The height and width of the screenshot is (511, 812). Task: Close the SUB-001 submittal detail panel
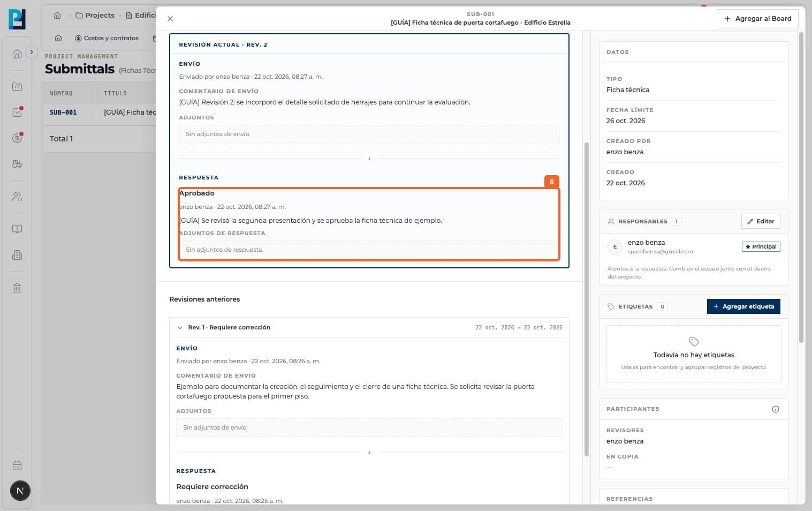[x=170, y=19]
